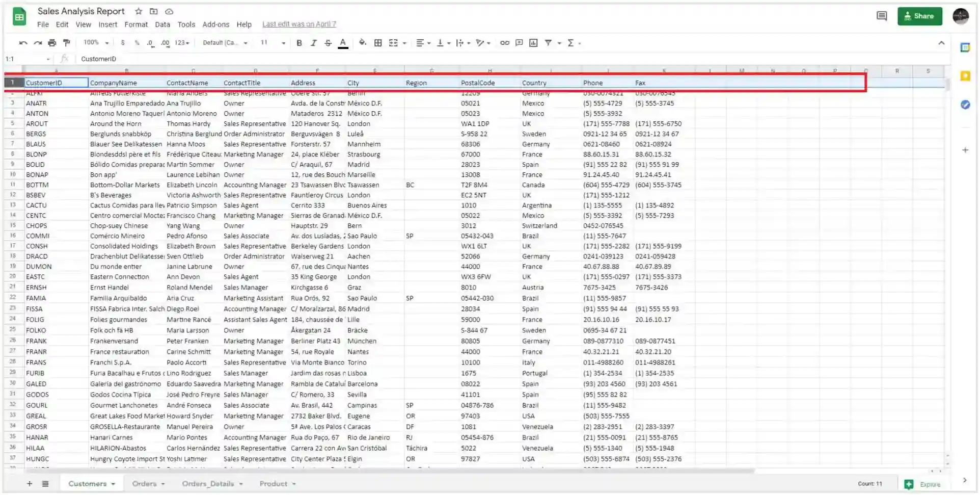Insert a link using the toolbar icon
The height and width of the screenshot is (495, 980).
504,43
